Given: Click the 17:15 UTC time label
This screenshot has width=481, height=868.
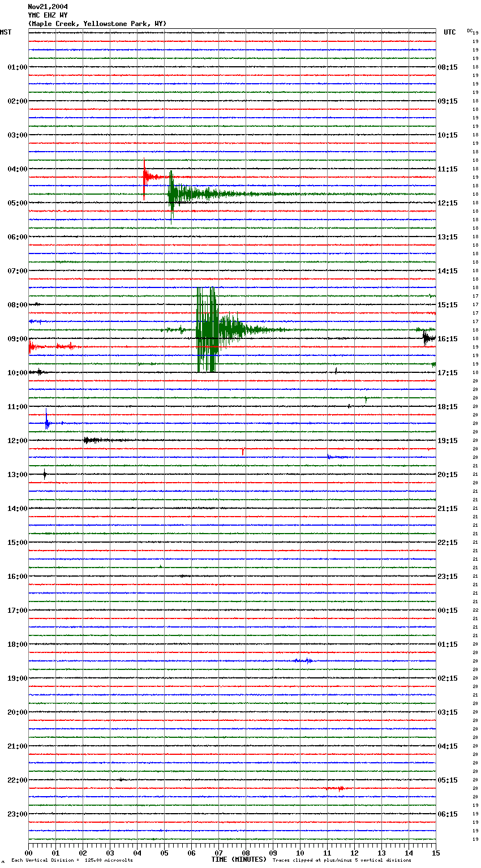Looking at the screenshot, I should (448, 373).
